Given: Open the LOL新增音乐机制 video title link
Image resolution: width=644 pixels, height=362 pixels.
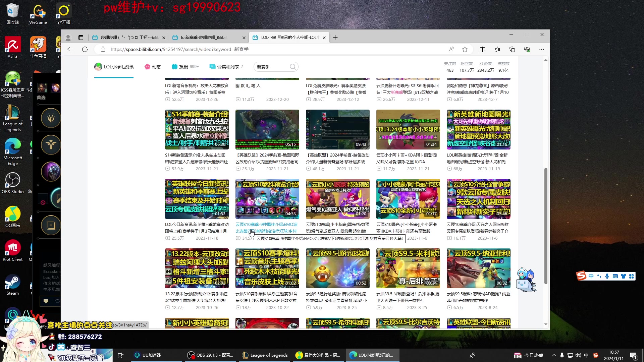Looking at the screenshot, I should [197, 89].
